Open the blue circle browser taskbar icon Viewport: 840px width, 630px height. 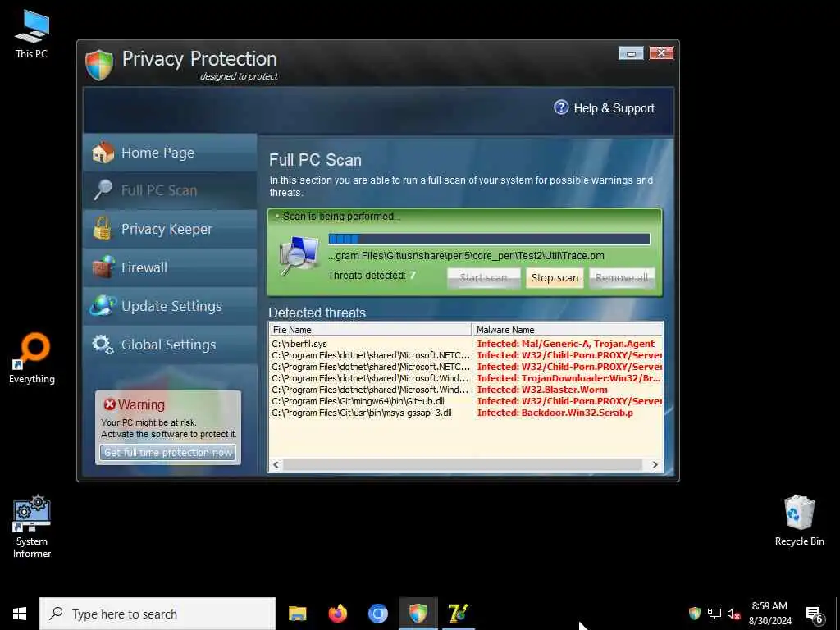(377, 614)
